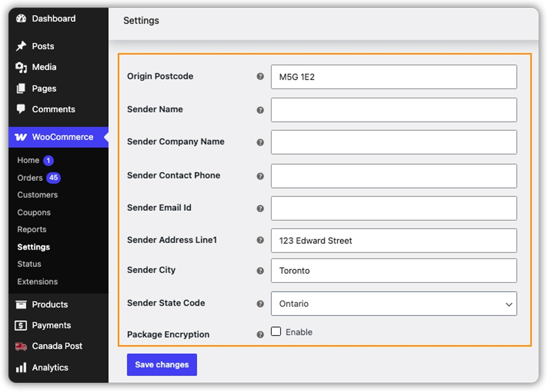Click the Save changes button

tap(162, 365)
